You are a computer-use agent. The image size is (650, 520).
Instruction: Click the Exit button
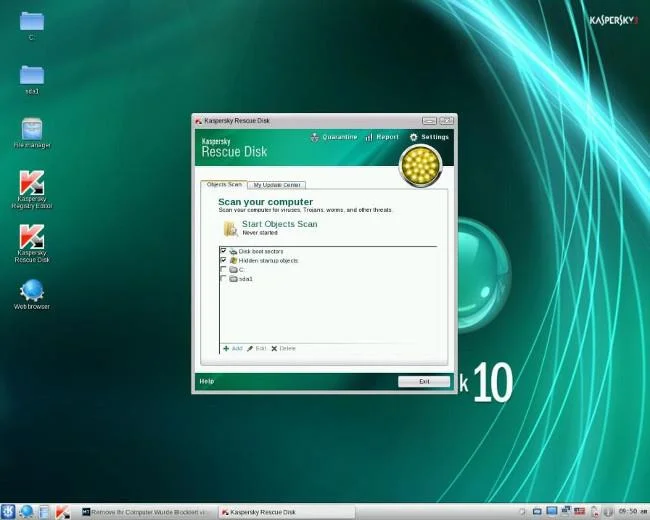pos(424,381)
